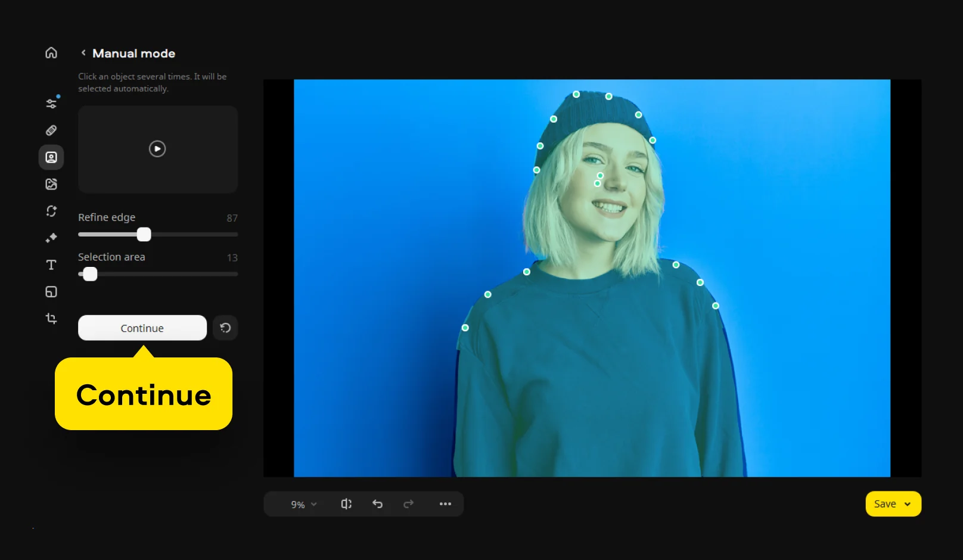
Task: Open the Adjustments sliders tool
Action: click(51, 104)
